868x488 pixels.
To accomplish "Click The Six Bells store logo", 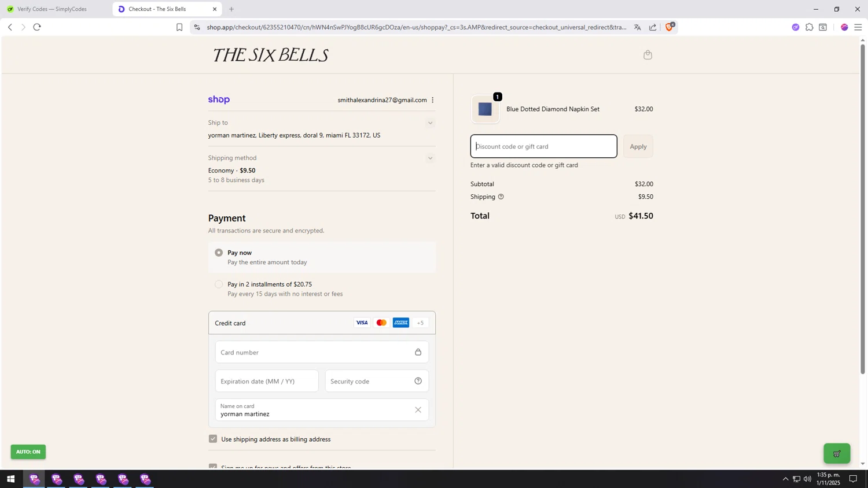I will (x=270, y=56).
